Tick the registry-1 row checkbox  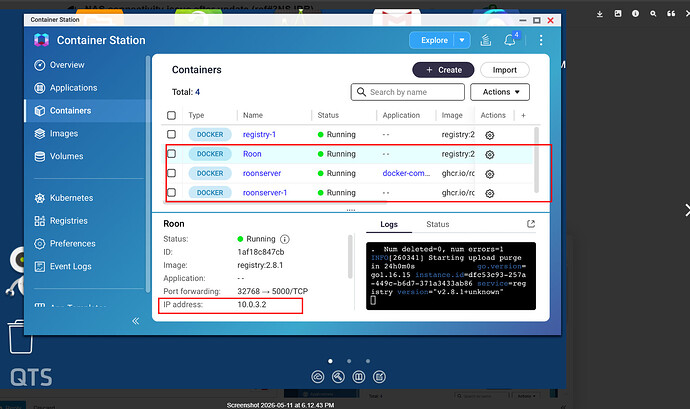coord(172,134)
